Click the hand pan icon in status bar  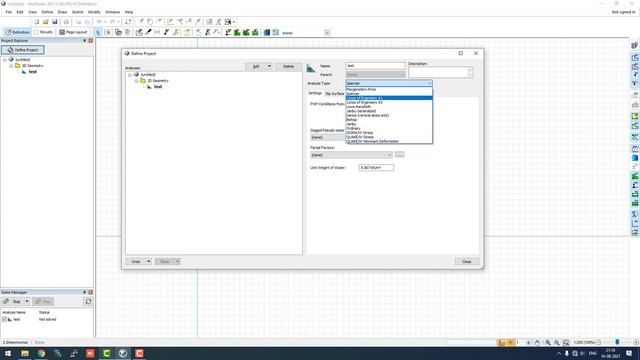tap(538, 342)
